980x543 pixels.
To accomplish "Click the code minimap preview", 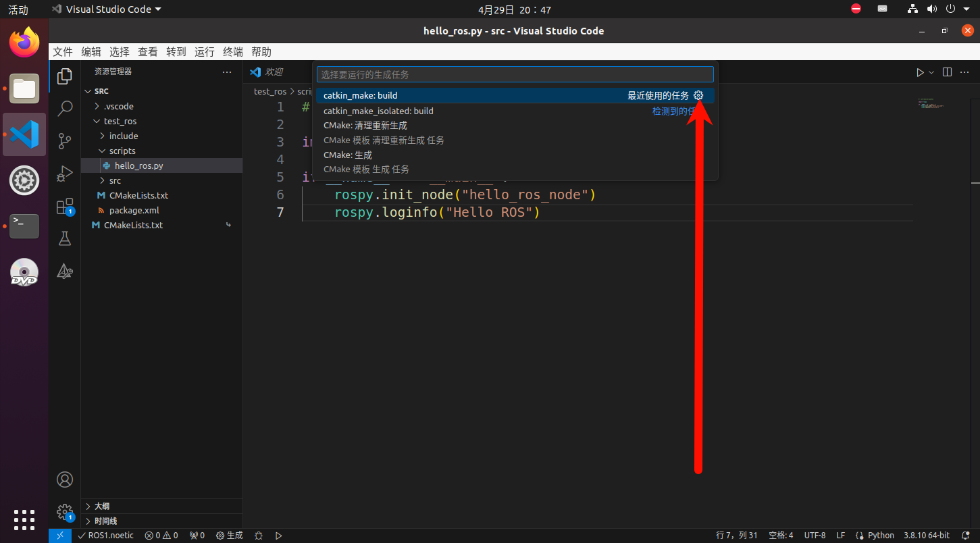I will pos(932,103).
